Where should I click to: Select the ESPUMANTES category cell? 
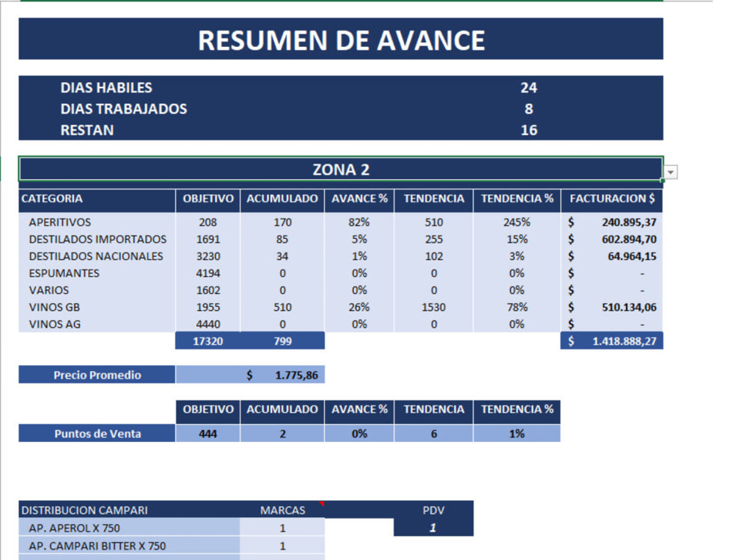point(97,273)
